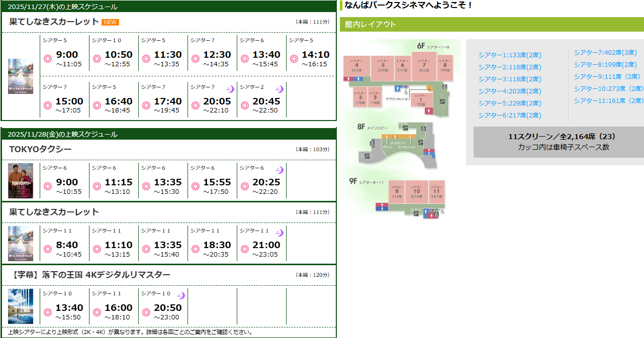Click availability icon beside the 21:00 showtime

click(x=245, y=249)
